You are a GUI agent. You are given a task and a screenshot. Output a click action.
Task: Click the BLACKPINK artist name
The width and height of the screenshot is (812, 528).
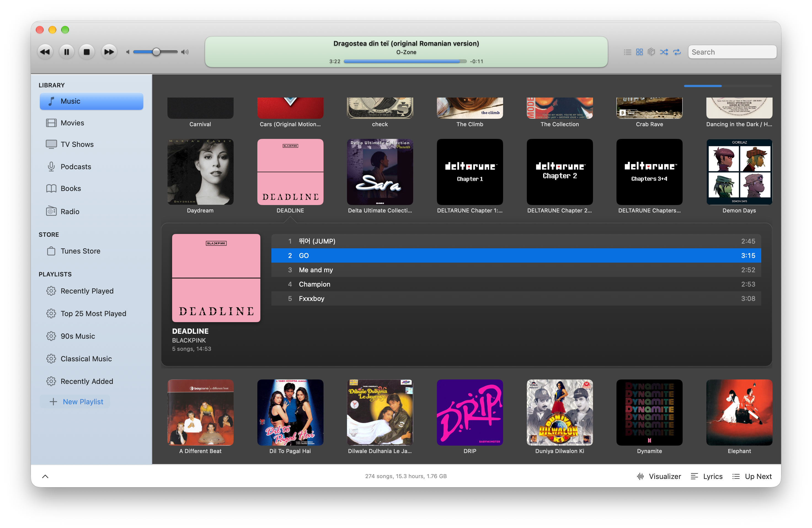click(189, 341)
